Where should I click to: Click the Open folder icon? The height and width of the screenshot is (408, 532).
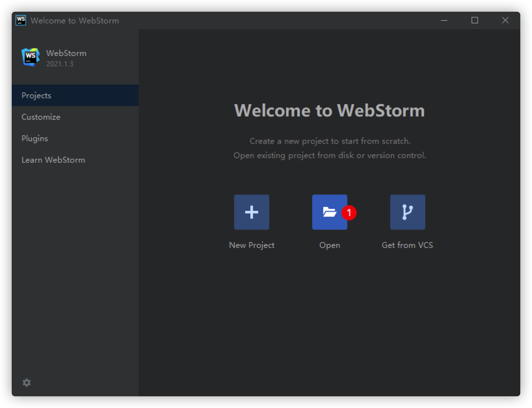click(x=329, y=212)
